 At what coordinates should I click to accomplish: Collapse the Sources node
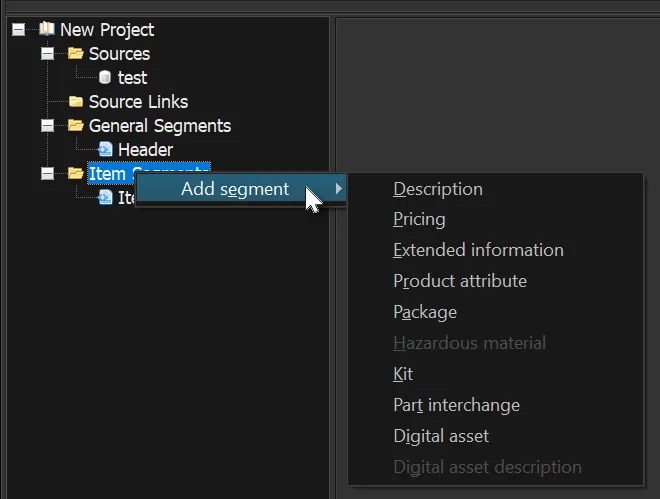[48, 53]
